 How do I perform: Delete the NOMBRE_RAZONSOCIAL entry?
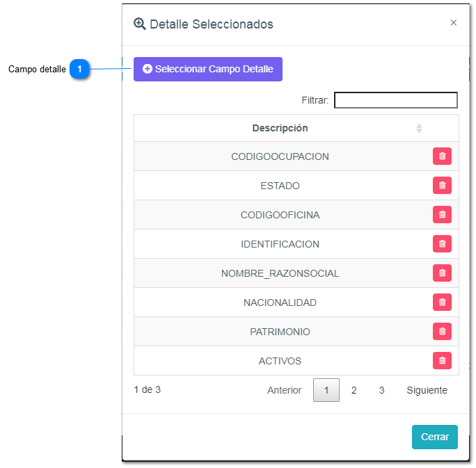(442, 273)
